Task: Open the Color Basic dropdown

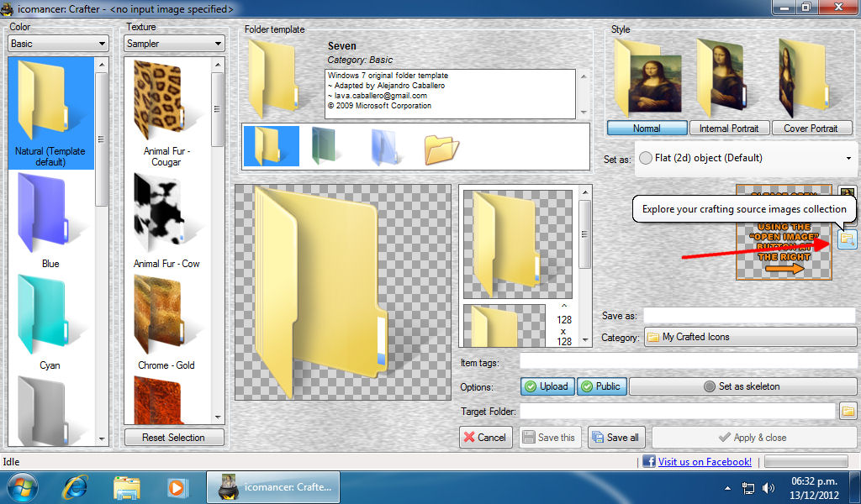Action: click(x=58, y=44)
